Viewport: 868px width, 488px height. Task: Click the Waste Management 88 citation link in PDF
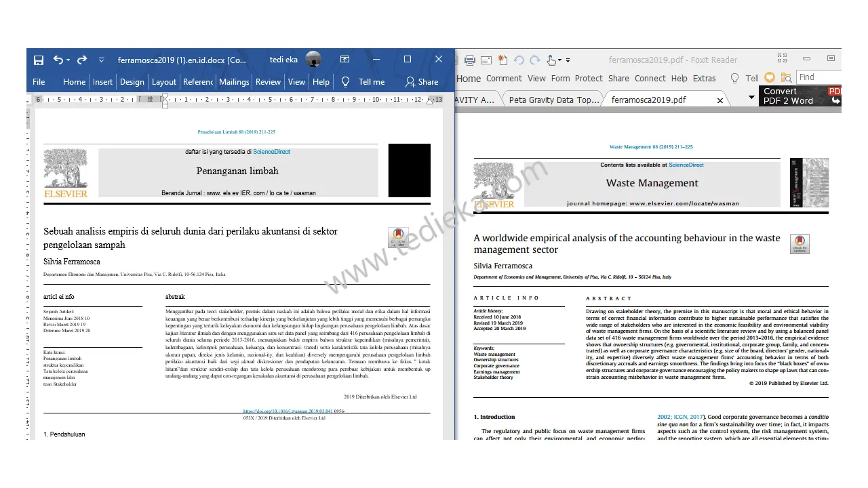click(x=651, y=147)
